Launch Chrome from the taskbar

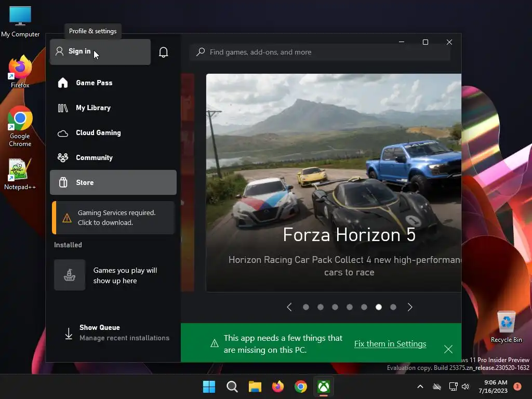[x=301, y=387]
